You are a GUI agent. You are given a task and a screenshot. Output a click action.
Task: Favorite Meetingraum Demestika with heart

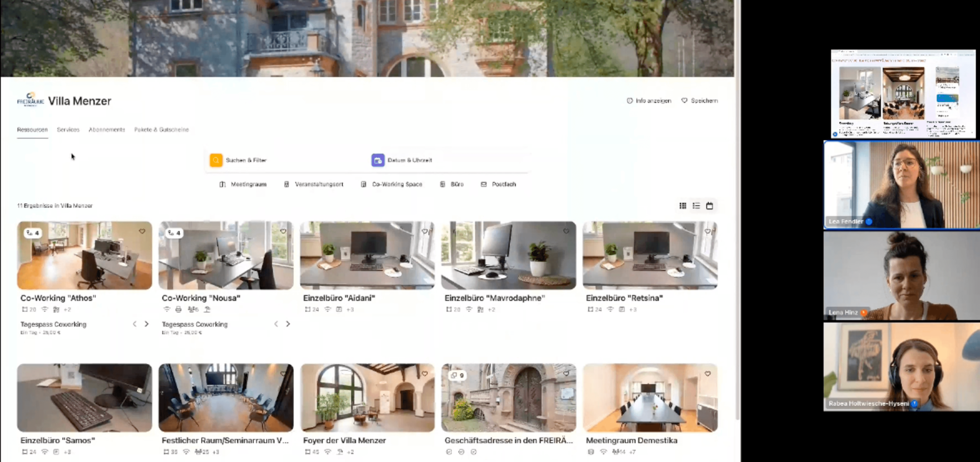(707, 374)
